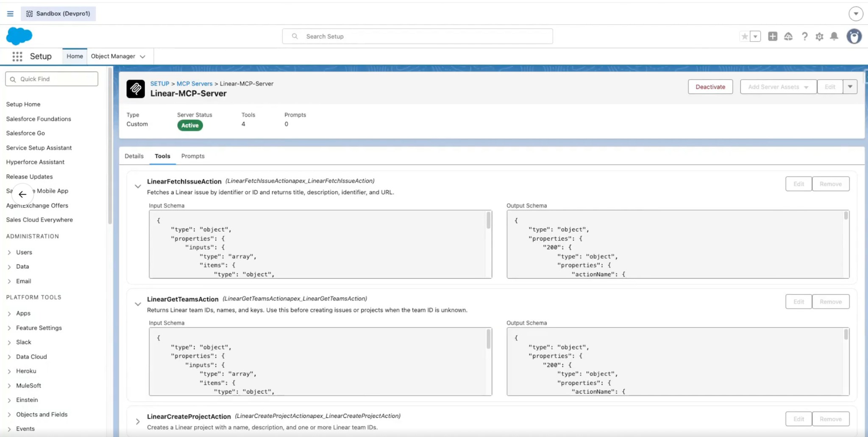Focus the Search Setup field
The width and height of the screenshot is (868, 437).
pyautogui.click(x=417, y=36)
